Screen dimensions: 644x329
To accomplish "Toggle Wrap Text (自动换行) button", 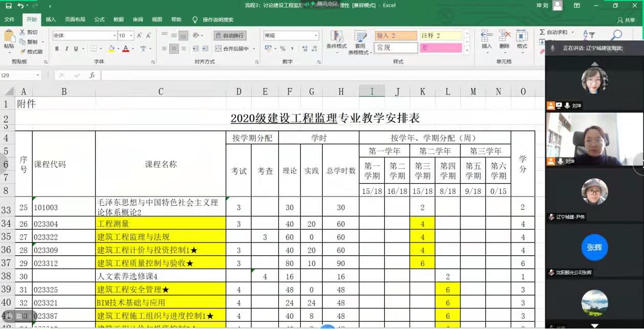I will coord(230,36).
